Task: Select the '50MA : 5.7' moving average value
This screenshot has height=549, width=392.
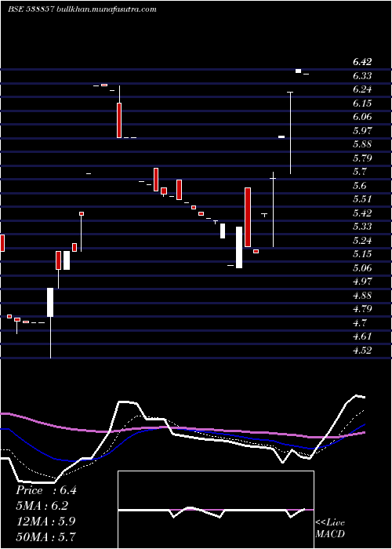Action: click(x=45, y=536)
